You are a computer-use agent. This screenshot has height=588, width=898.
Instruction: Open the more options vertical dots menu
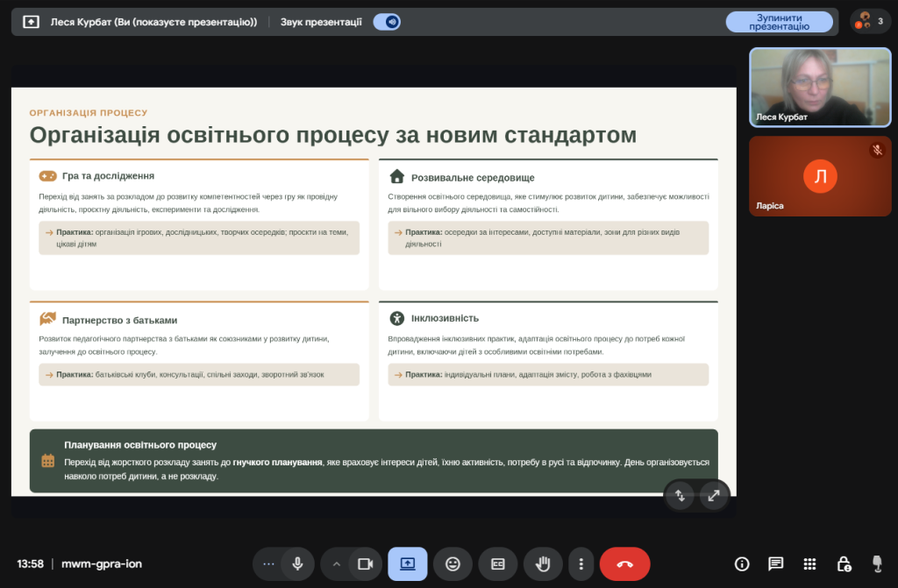coord(581,563)
